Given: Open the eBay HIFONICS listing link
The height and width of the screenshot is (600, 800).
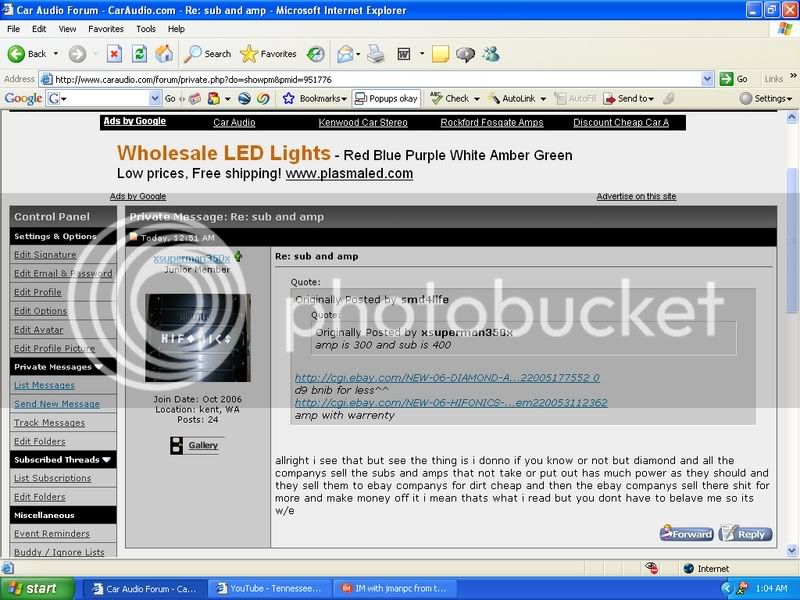Looking at the screenshot, I should pos(451,403).
